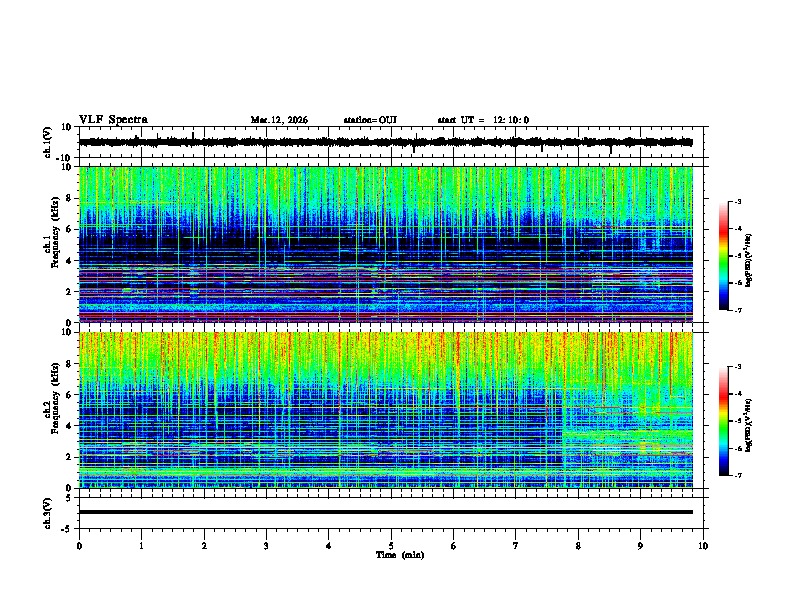The width and height of the screenshot is (792, 612).
Task: Click the ch.1 spectrogram color scale bar
Action: pos(724,256)
